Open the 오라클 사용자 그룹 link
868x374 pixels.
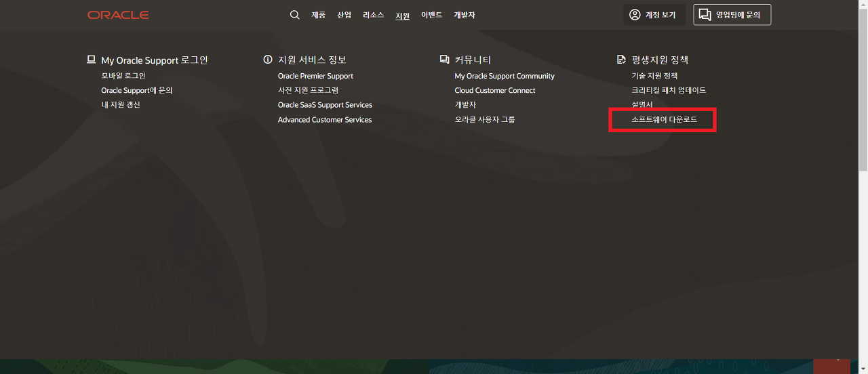[485, 120]
